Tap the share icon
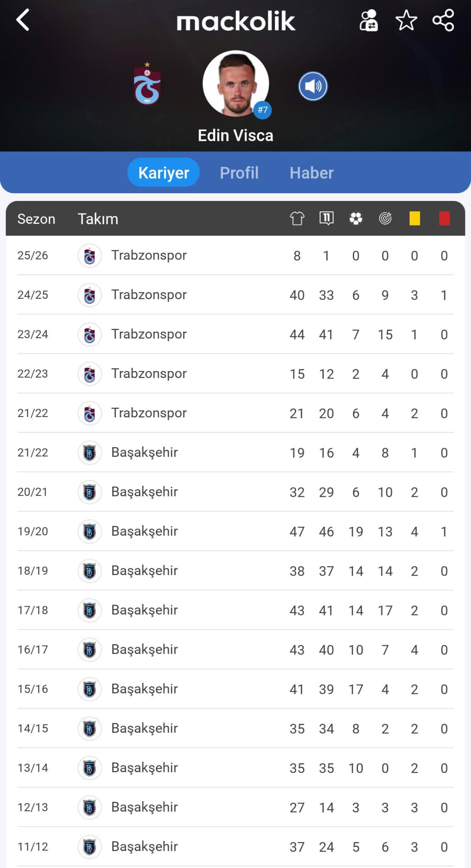 point(443,20)
